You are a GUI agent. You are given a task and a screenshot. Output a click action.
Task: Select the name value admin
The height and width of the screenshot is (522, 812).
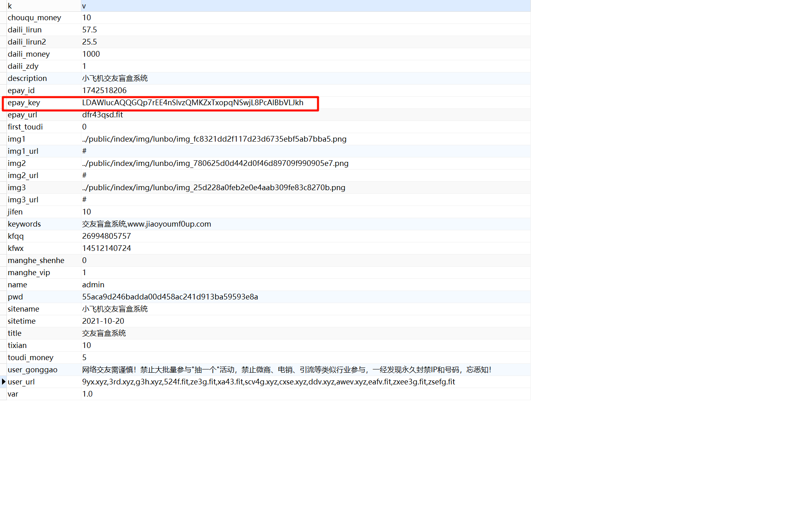[x=93, y=285]
